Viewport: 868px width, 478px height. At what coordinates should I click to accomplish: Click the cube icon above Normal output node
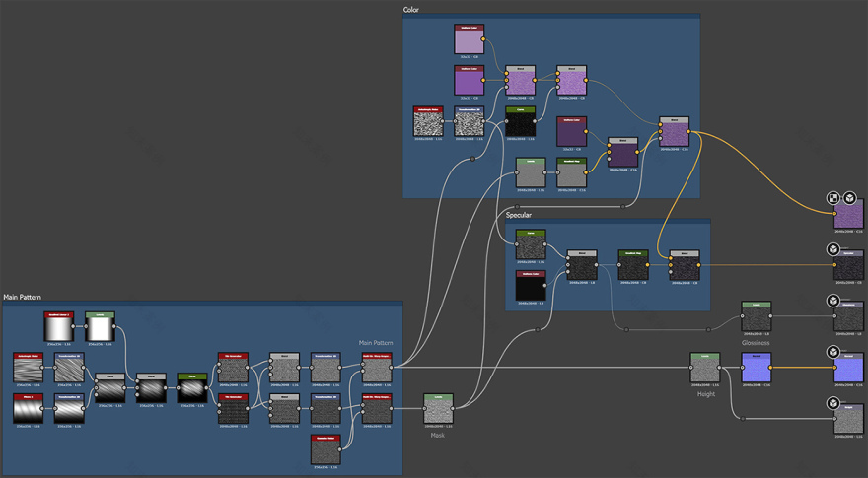[833, 351]
